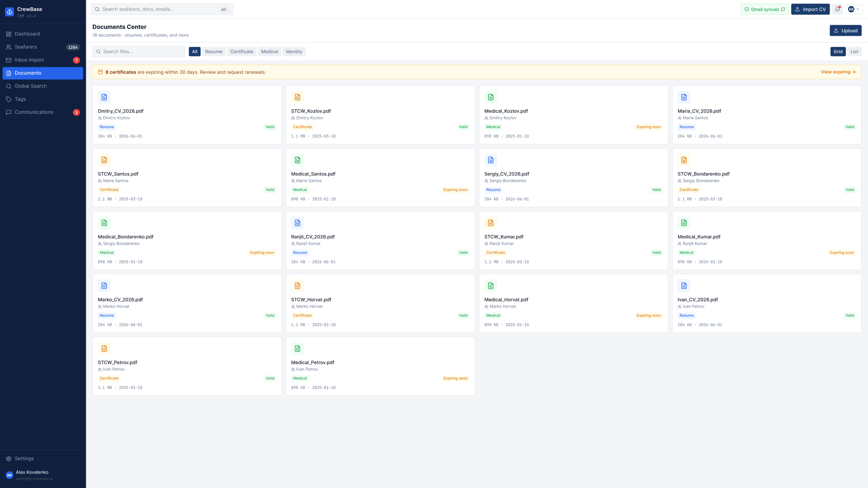Screen dimensions: 868x488
Task: Click the Gmail synced status button
Action: coord(764,9)
